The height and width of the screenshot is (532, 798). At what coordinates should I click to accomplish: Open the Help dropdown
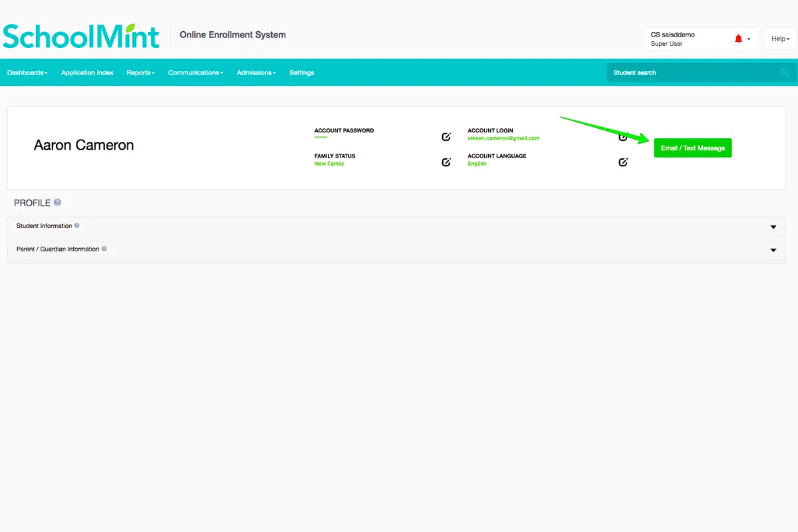click(x=781, y=39)
